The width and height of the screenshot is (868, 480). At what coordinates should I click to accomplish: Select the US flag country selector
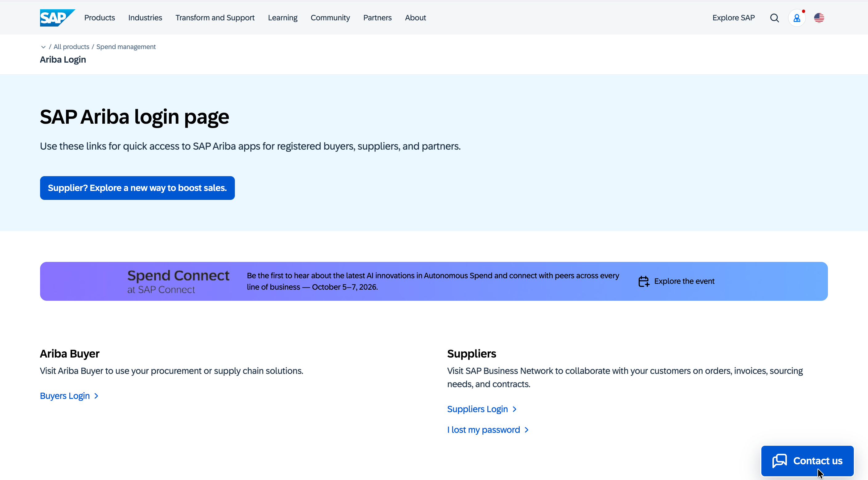(819, 18)
